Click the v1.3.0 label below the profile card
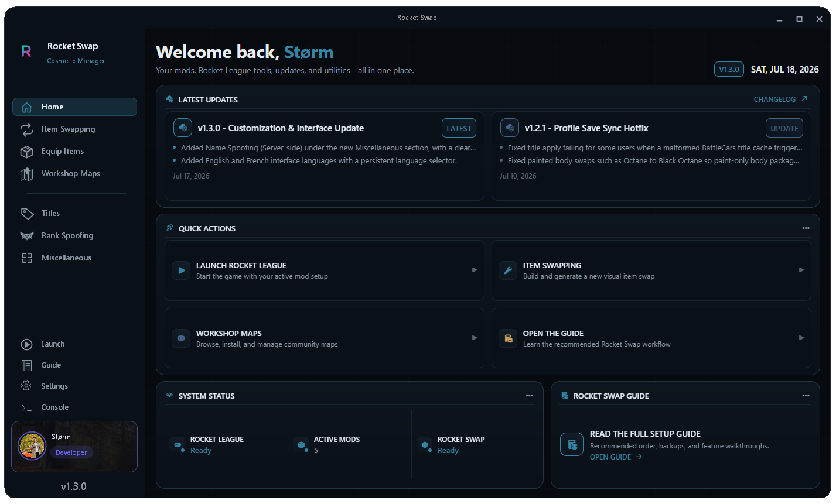 tap(74, 486)
